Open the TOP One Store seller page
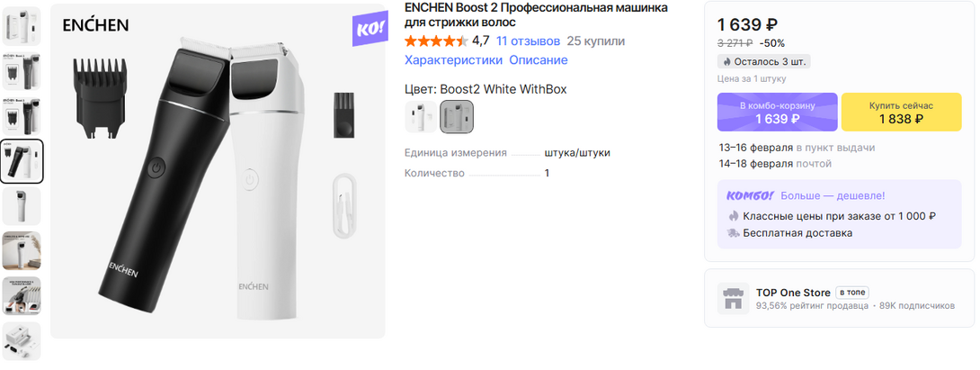 click(x=793, y=292)
